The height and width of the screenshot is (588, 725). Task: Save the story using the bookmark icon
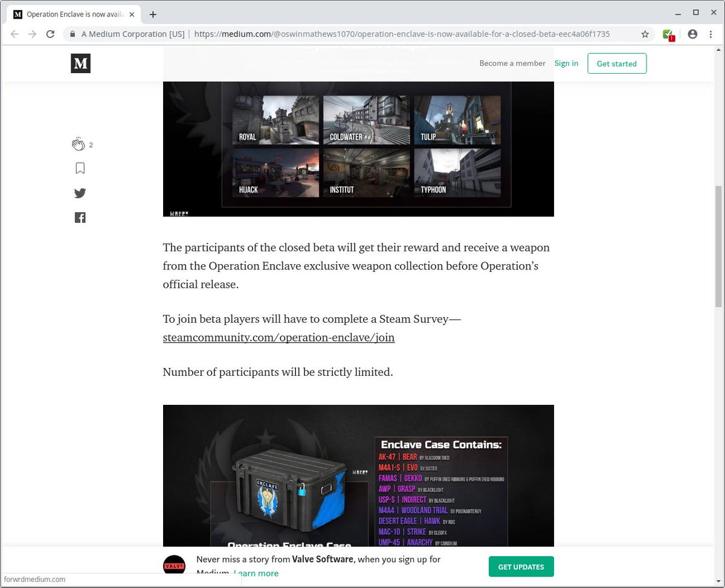80,168
